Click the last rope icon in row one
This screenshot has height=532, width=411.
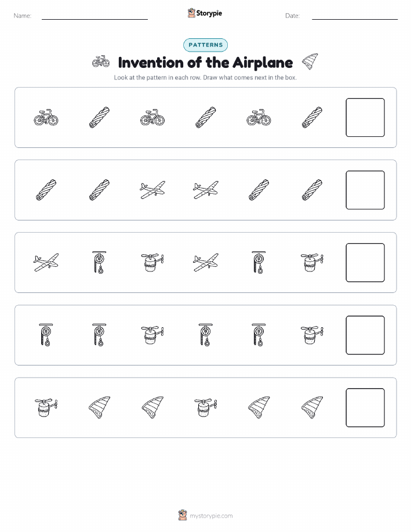312,117
